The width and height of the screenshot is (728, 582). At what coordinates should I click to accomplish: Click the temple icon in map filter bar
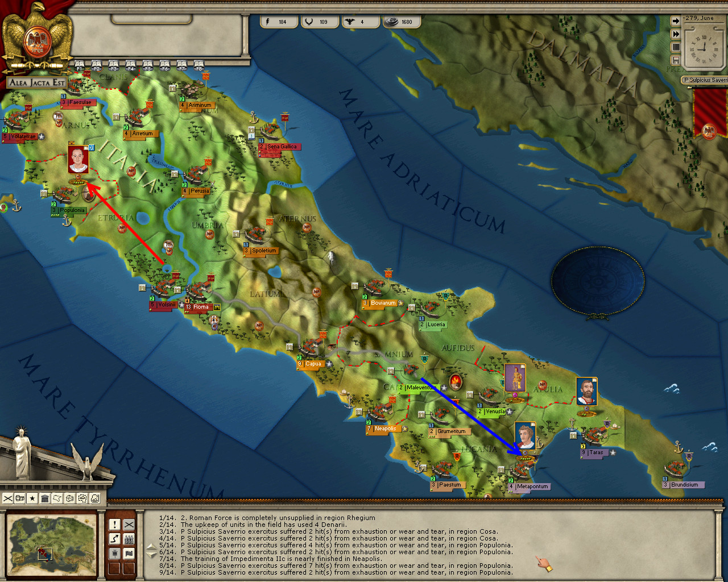coord(45,498)
